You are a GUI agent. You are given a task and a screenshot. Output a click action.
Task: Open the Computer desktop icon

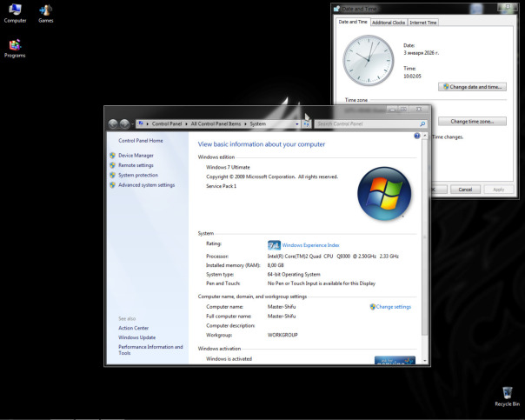pyautogui.click(x=16, y=11)
